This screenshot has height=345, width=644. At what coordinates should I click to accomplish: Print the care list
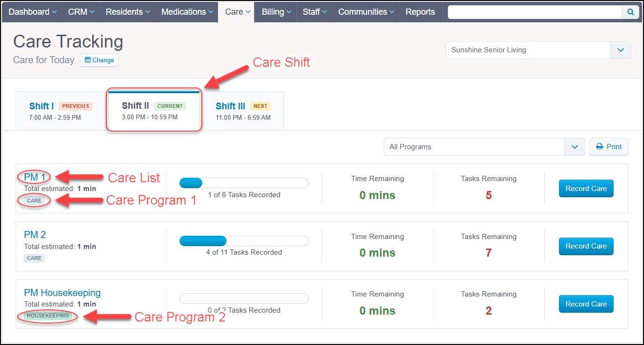[609, 147]
